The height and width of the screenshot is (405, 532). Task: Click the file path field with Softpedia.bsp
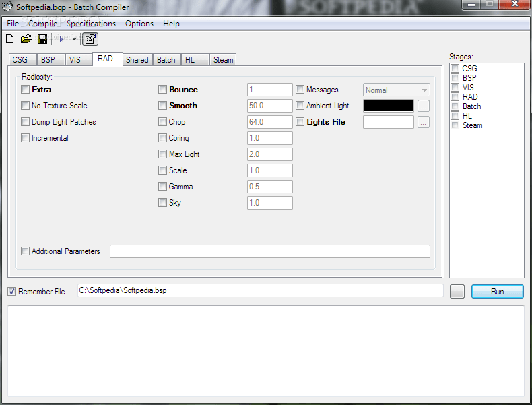click(x=260, y=290)
